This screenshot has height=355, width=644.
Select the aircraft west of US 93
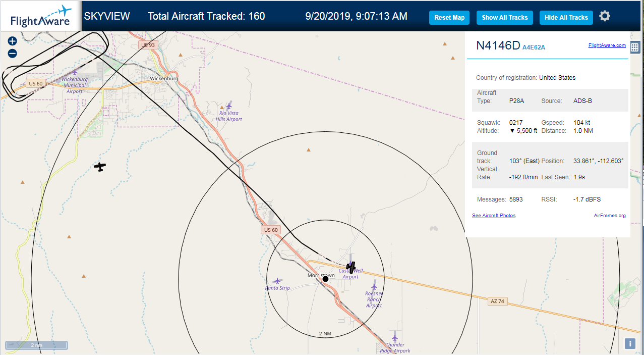click(100, 167)
